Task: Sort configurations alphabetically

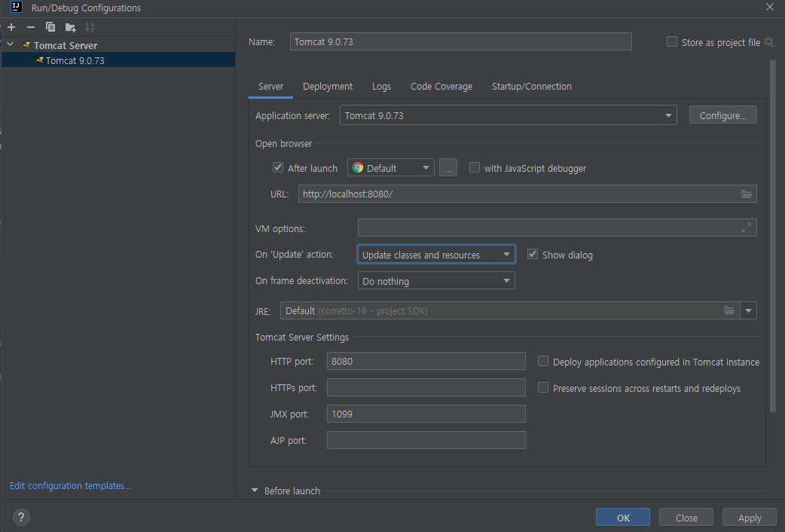Action: tap(90, 27)
